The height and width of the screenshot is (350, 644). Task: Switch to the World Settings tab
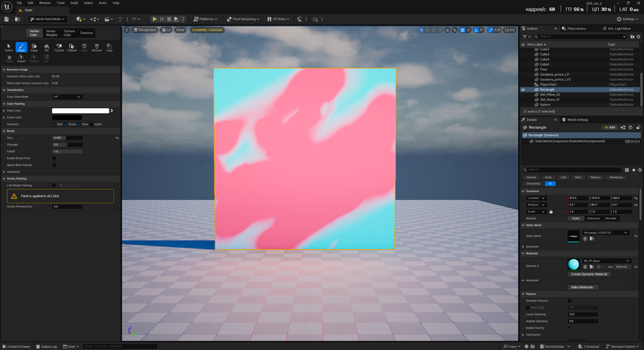click(576, 120)
